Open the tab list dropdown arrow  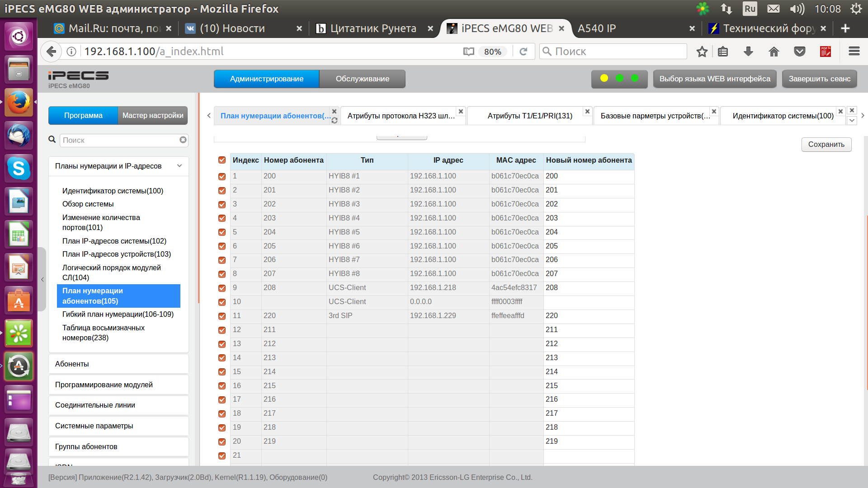pos(852,121)
